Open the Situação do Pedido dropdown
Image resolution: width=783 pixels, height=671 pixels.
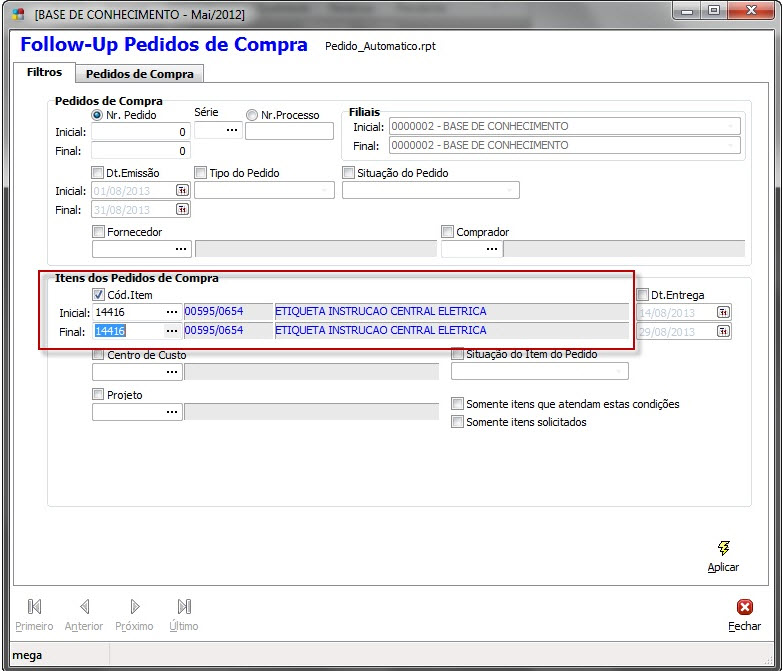510,190
